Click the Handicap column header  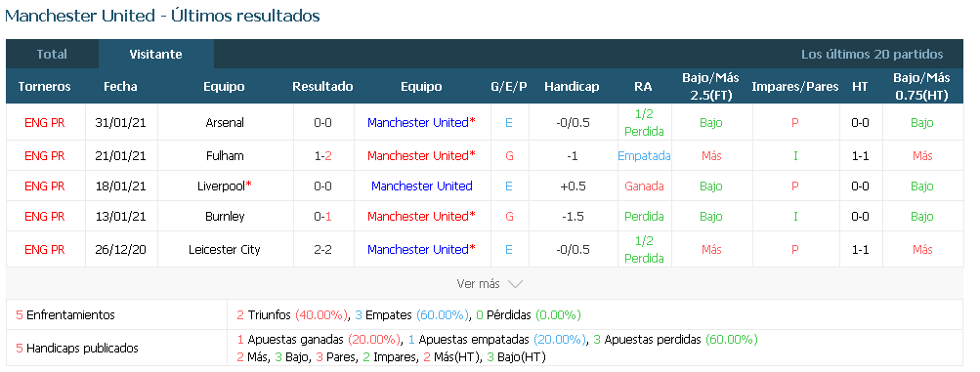572,87
